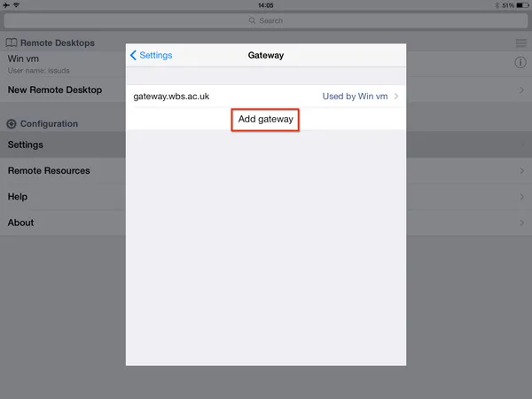Click the Remote Desktops book icon
The height and width of the screenshot is (399, 532).
[x=12, y=43]
